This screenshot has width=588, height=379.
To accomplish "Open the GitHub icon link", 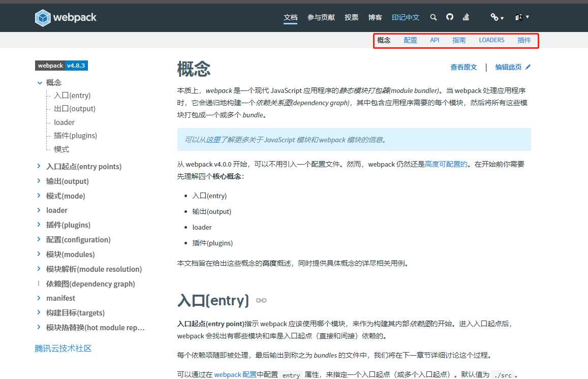I will pos(450,17).
